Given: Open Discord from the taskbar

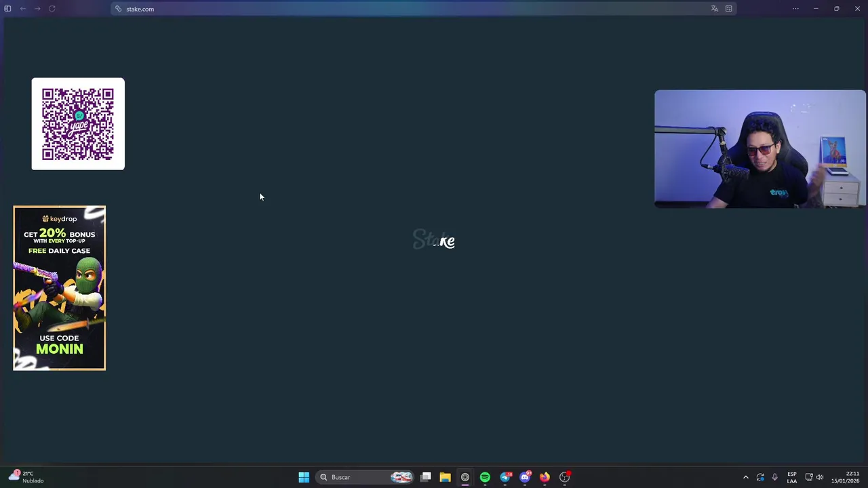Looking at the screenshot, I should coord(525,477).
